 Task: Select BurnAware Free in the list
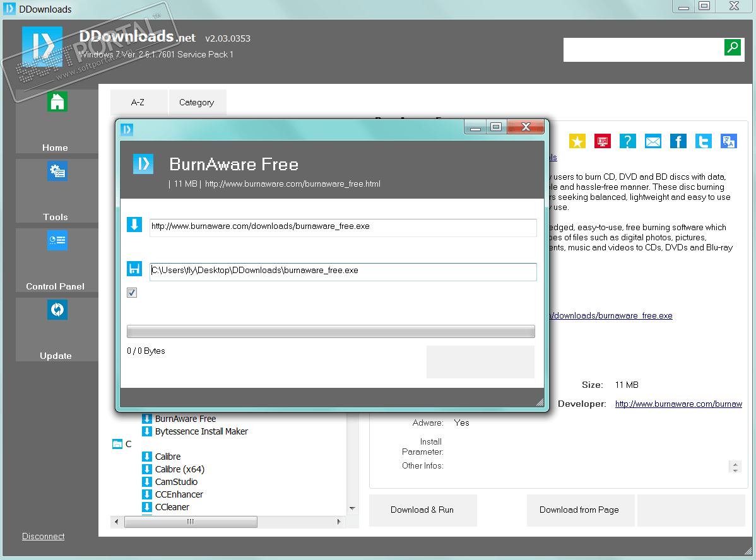[x=186, y=419]
